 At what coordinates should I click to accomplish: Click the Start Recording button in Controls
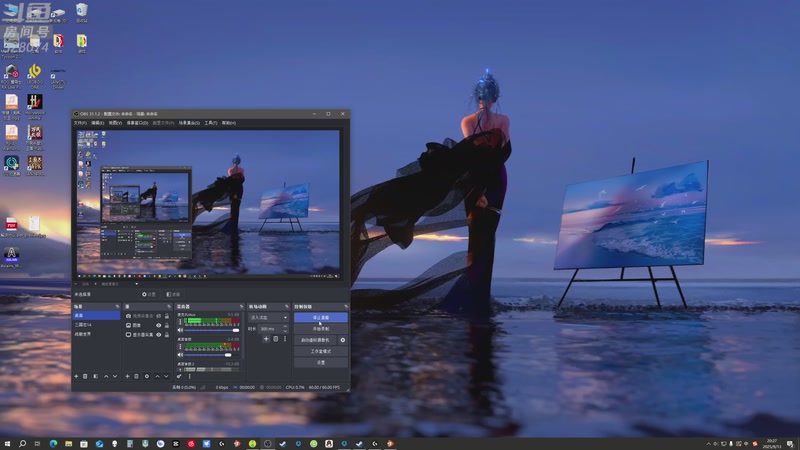[x=321, y=329]
